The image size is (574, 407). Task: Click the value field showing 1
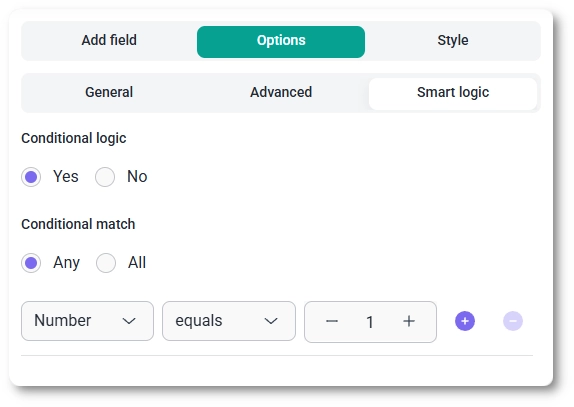point(370,322)
